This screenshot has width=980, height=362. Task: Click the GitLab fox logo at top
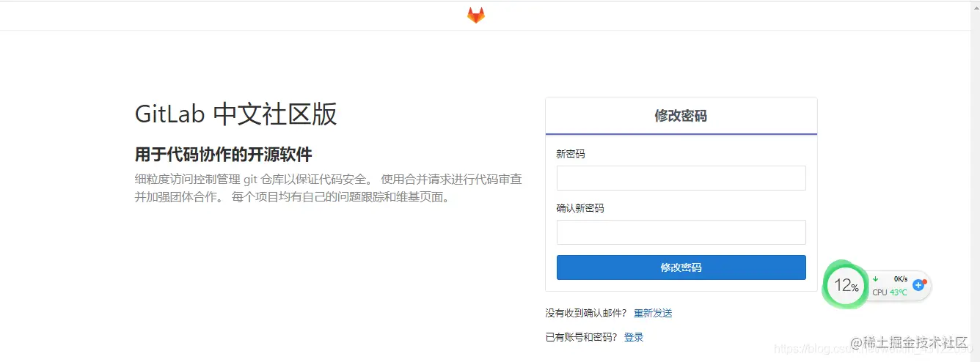click(x=476, y=15)
